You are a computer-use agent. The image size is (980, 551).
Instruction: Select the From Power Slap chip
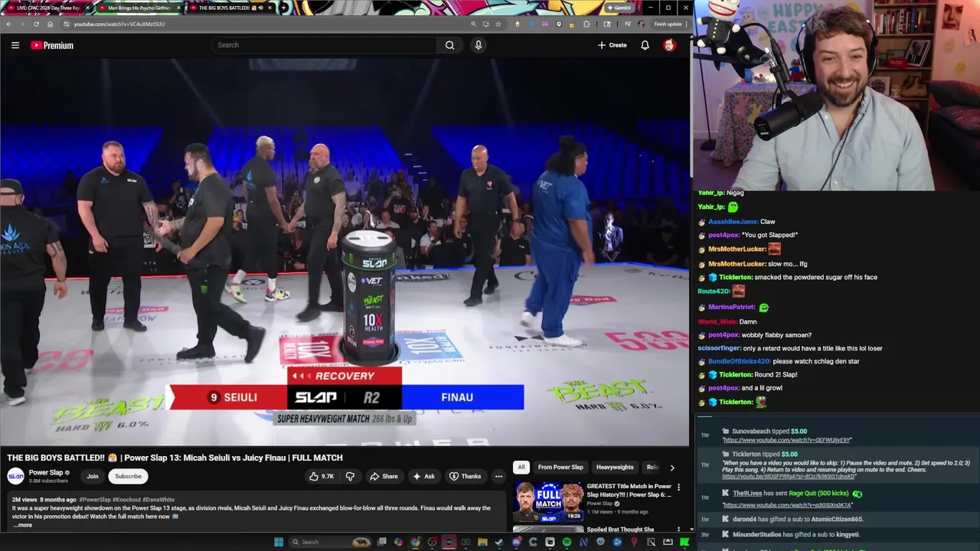[560, 467]
